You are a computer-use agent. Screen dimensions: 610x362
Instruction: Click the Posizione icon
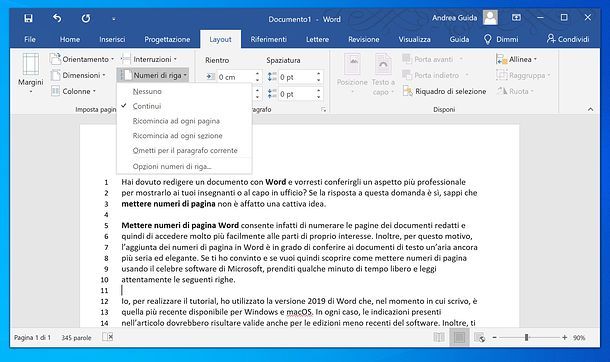352,75
